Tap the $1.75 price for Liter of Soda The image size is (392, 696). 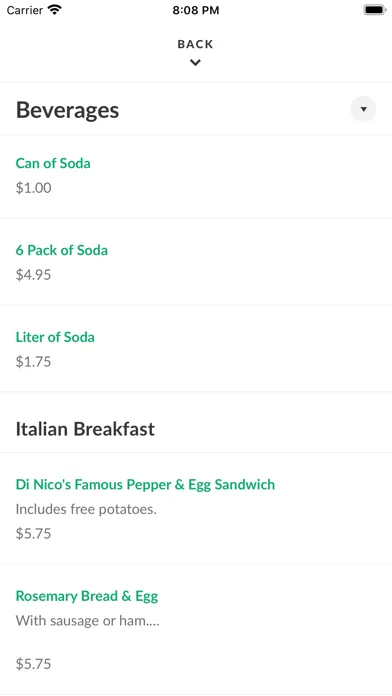click(x=34, y=362)
